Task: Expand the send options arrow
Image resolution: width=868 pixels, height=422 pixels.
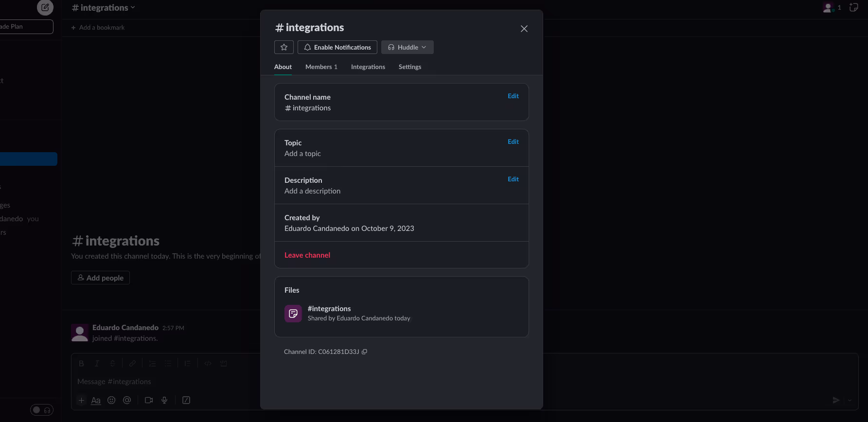Action: (x=850, y=400)
